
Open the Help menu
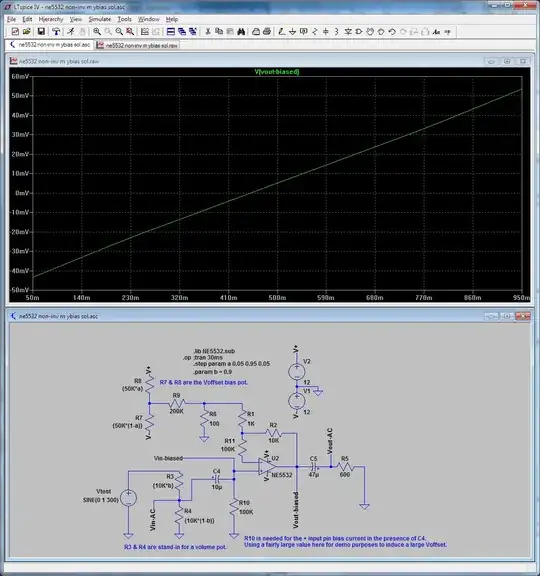click(172, 19)
